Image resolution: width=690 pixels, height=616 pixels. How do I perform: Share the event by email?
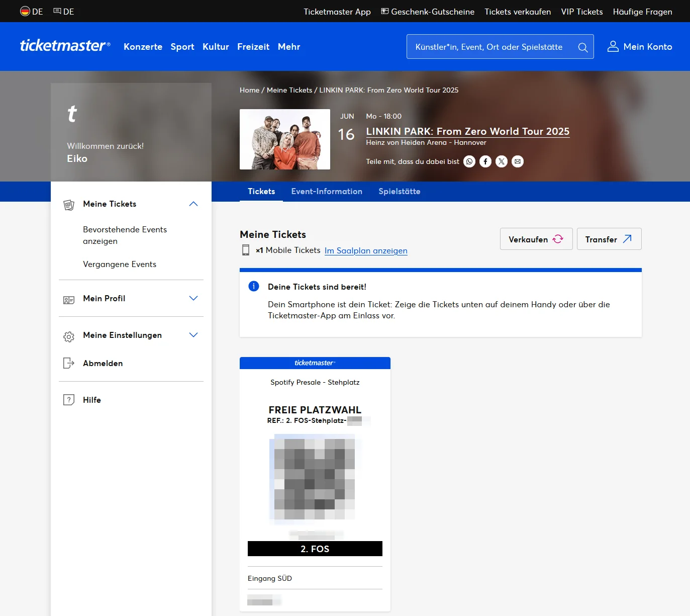click(518, 161)
